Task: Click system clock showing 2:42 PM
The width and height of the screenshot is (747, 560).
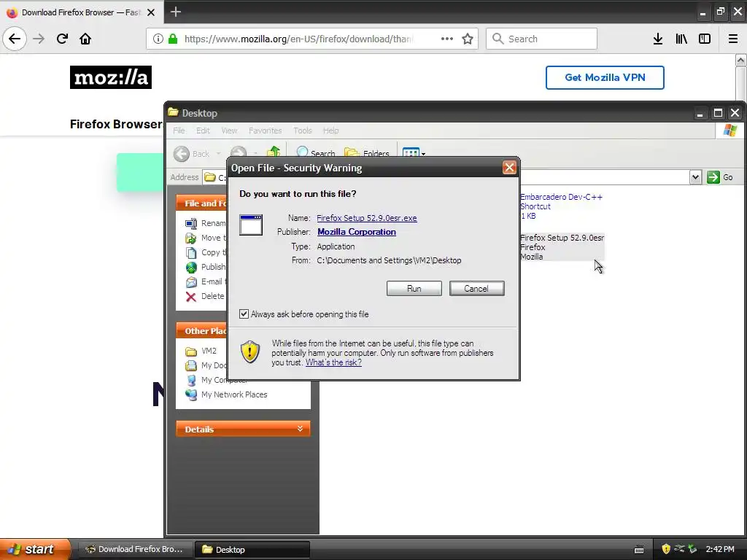Action: (x=720, y=549)
